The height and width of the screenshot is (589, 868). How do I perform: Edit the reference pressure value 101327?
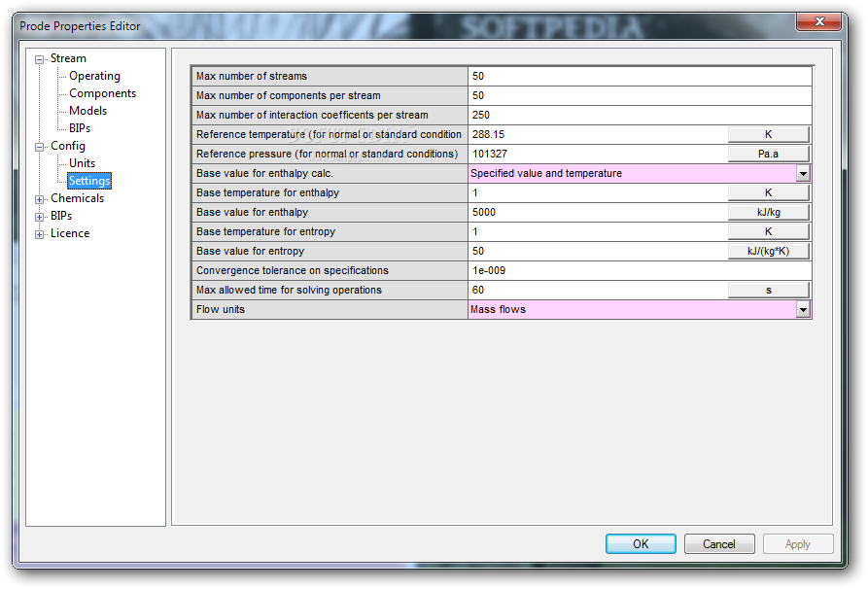coord(598,154)
